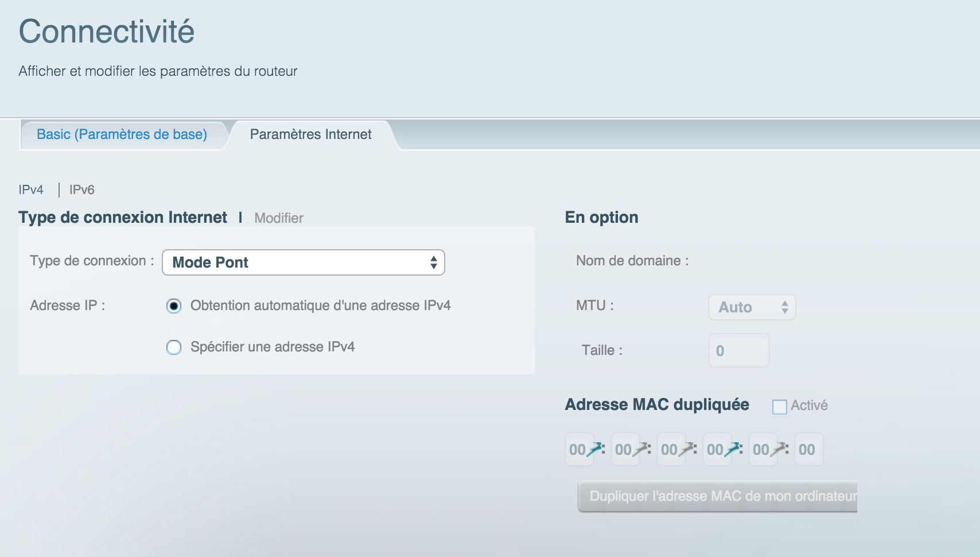Image resolution: width=980 pixels, height=557 pixels.
Task: Open the MTU Auto dropdown
Action: (752, 307)
